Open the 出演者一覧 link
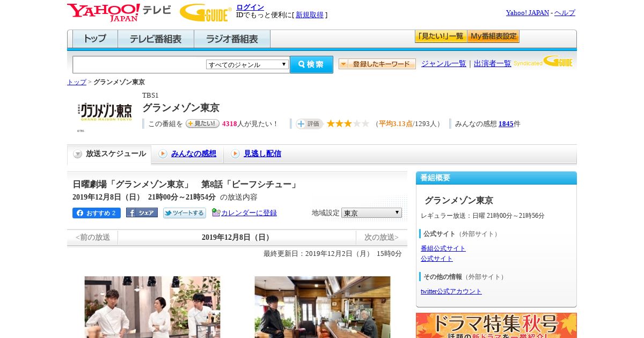Image resolution: width=644 pixels, height=338 pixels. [x=493, y=64]
